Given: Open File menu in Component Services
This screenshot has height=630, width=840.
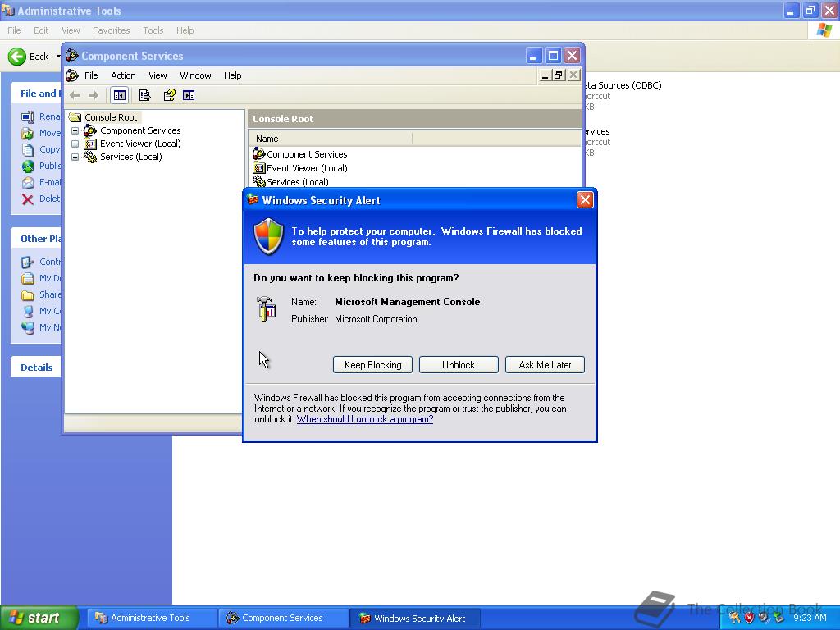Looking at the screenshot, I should click(91, 75).
